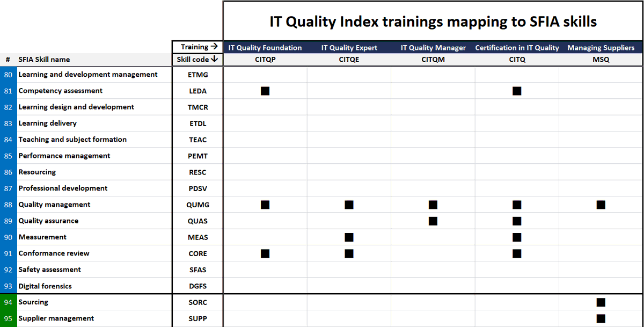This screenshot has height=327, width=644.
Task: Click skill code PDSV
Action: (x=197, y=188)
